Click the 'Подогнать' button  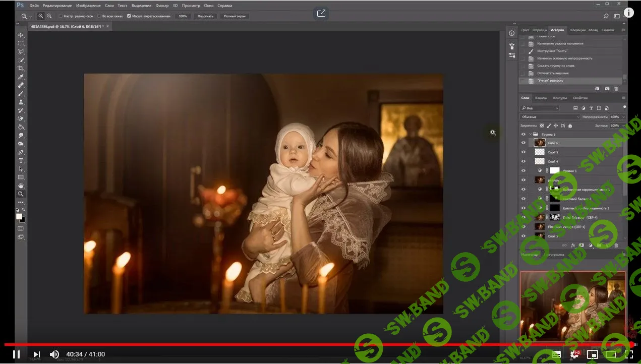tap(205, 16)
